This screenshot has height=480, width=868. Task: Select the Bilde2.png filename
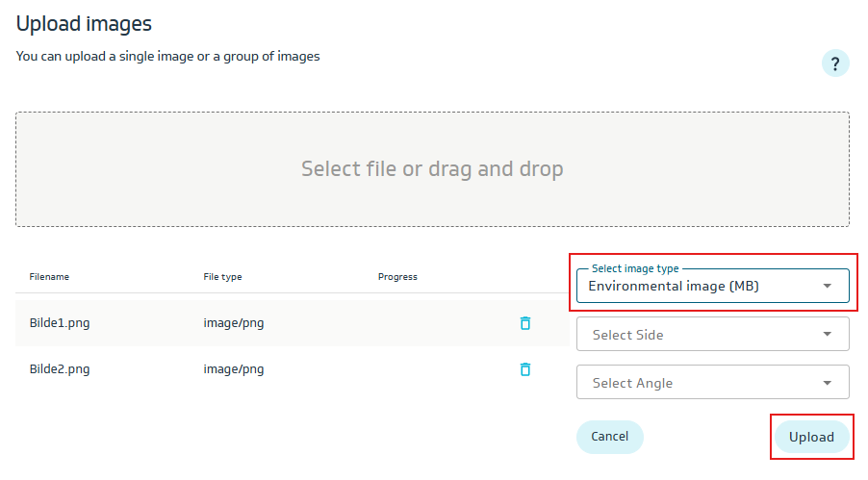60,369
